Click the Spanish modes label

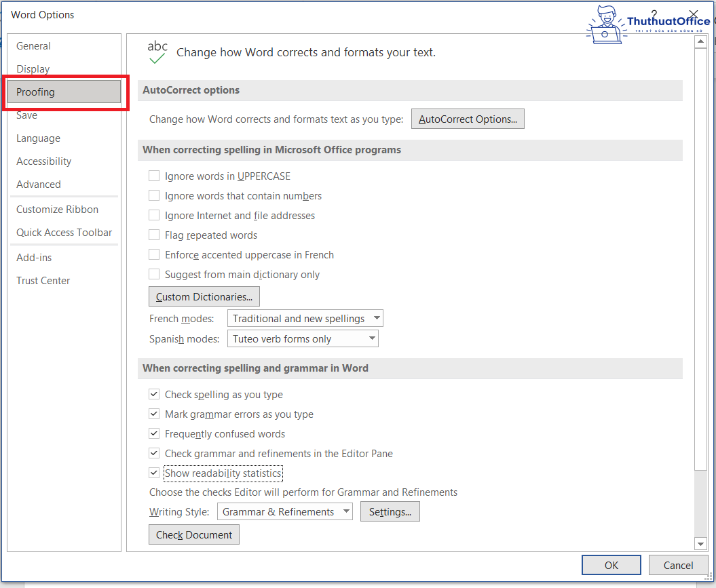(x=184, y=339)
